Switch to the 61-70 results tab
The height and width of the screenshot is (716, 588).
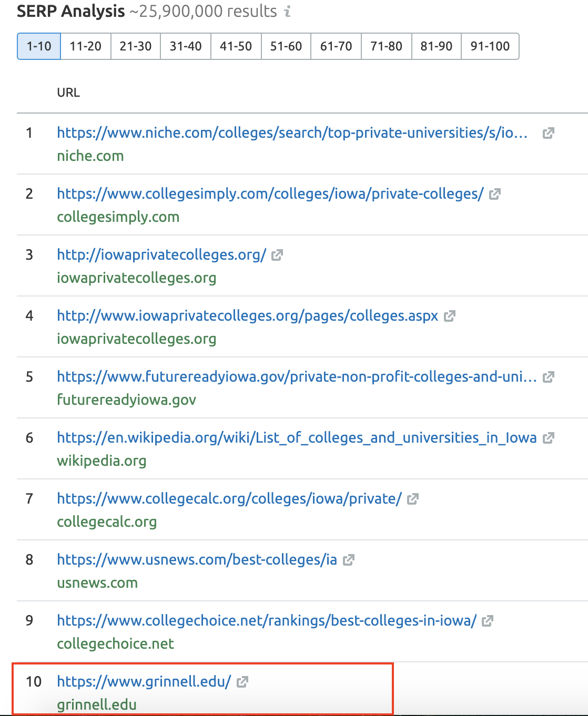336,46
